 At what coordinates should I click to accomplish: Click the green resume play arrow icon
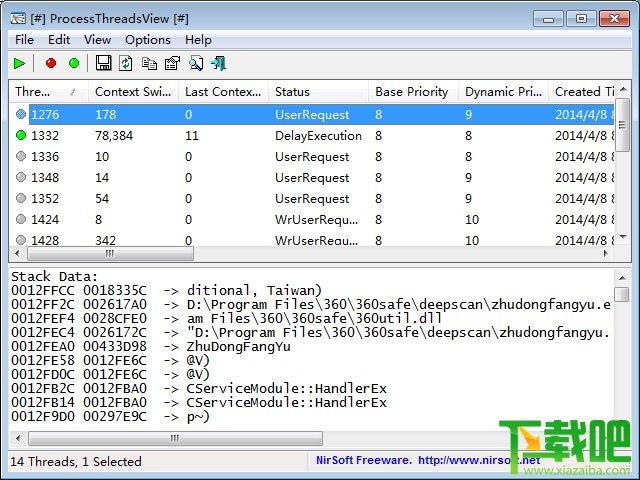pos(19,64)
